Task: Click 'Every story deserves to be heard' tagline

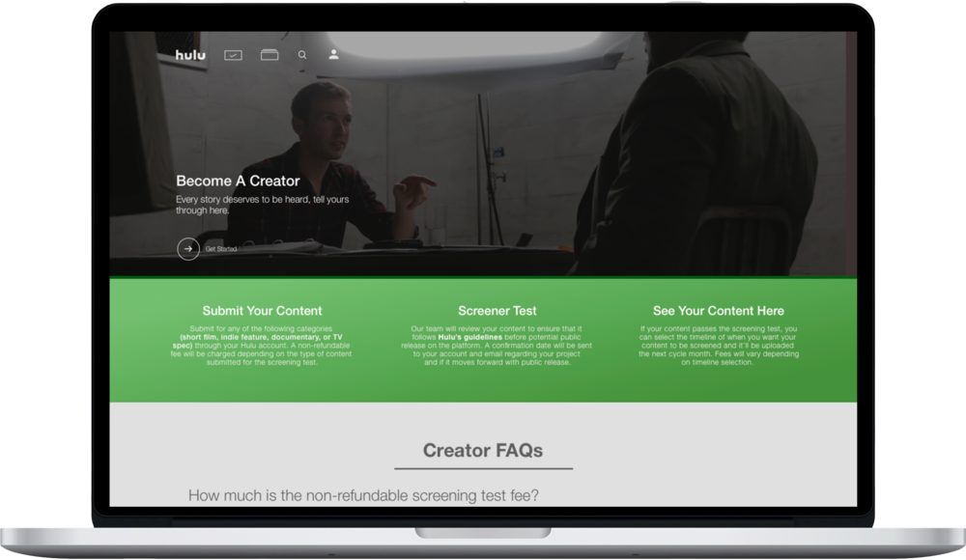Action: click(x=263, y=205)
